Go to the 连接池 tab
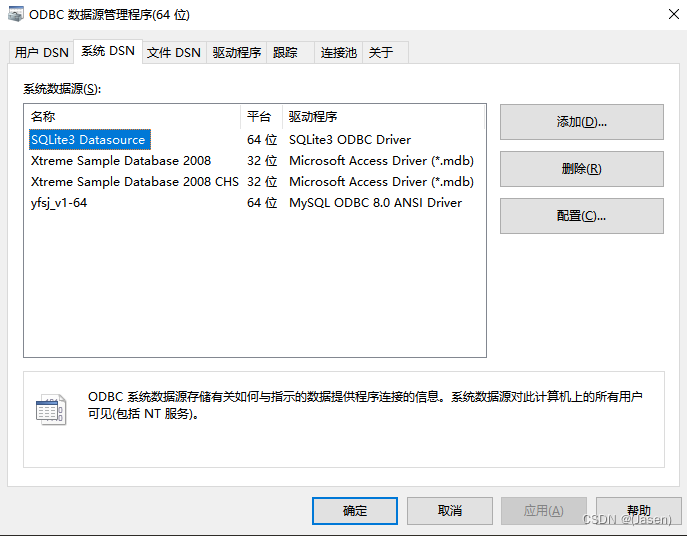This screenshot has height=536, width=687. click(338, 53)
